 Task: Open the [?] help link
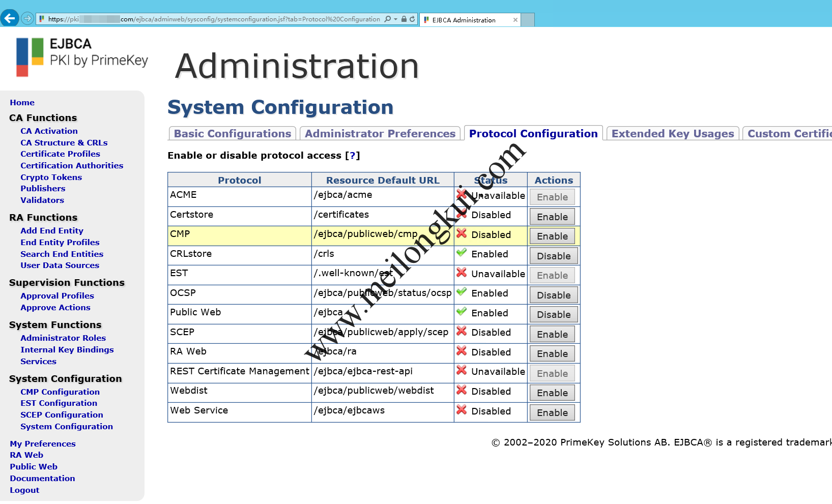(x=352, y=156)
